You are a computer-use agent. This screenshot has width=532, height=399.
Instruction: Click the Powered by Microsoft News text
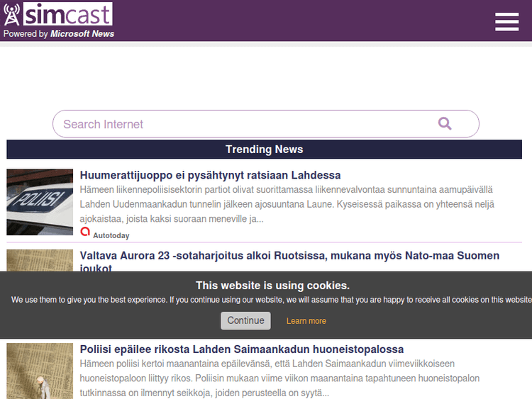(59, 33)
